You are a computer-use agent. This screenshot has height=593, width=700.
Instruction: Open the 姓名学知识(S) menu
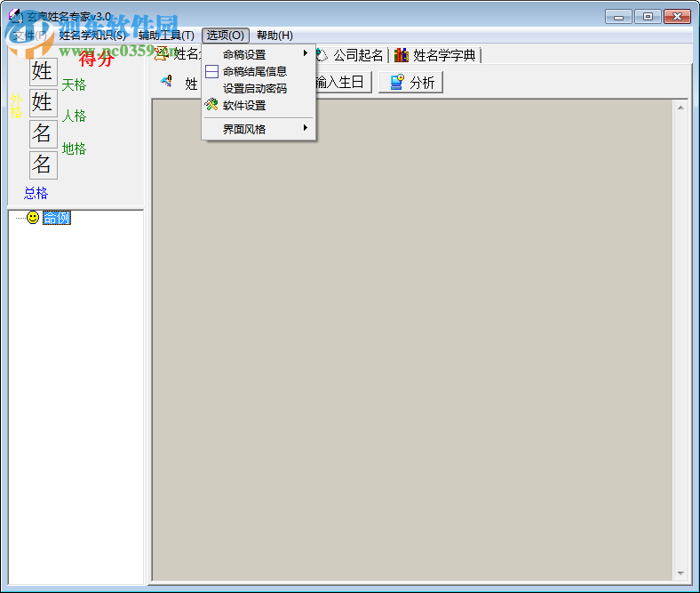[x=92, y=36]
